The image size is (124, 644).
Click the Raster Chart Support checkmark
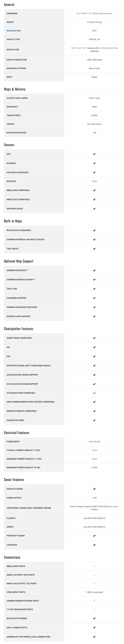(x=94, y=317)
